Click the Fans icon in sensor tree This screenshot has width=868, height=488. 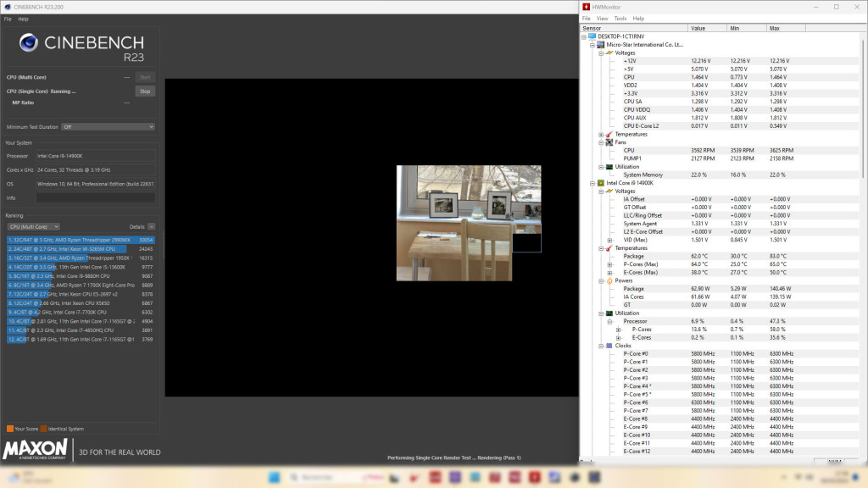[x=609, y=142]
